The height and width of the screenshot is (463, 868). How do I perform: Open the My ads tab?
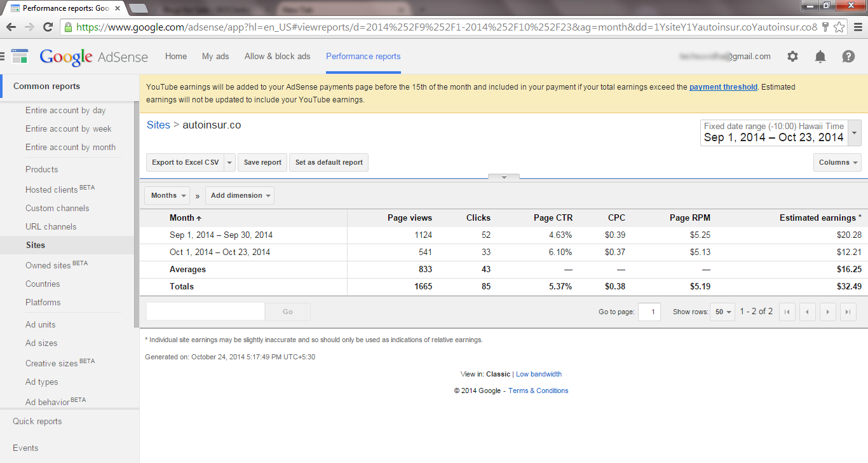(x=215, y=56)
